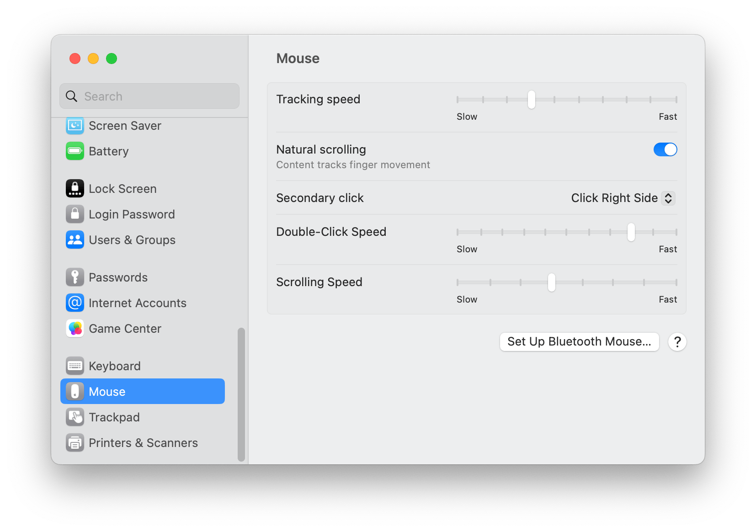Click the help question mark button
This screenshot has width=756, height=532.
coord(677,341)
